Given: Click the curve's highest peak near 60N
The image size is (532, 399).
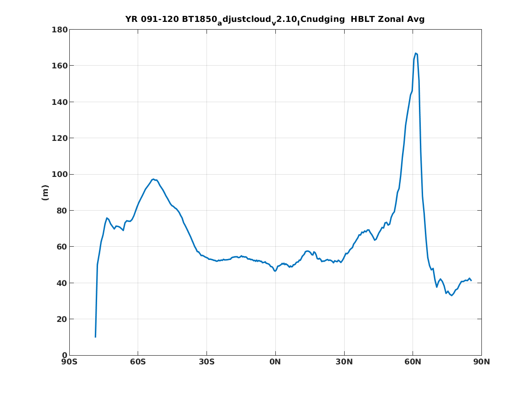Looking at the screenshot, I should click(x=416, y=53).
